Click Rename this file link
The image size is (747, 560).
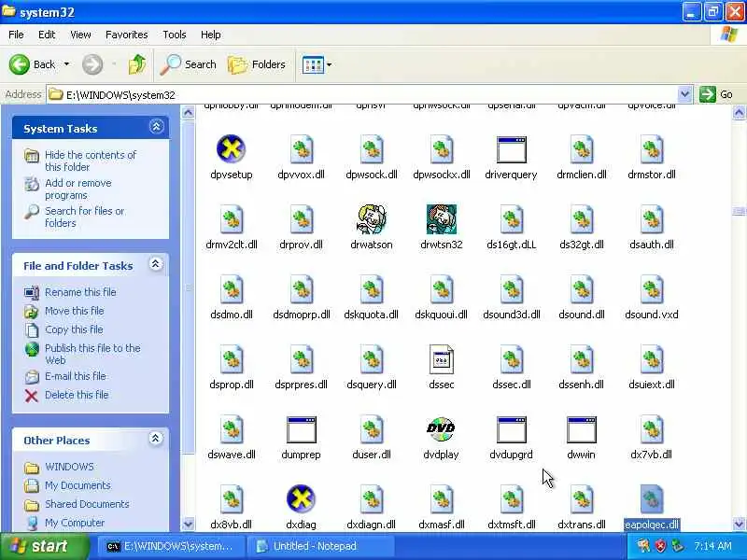[80, 292]
